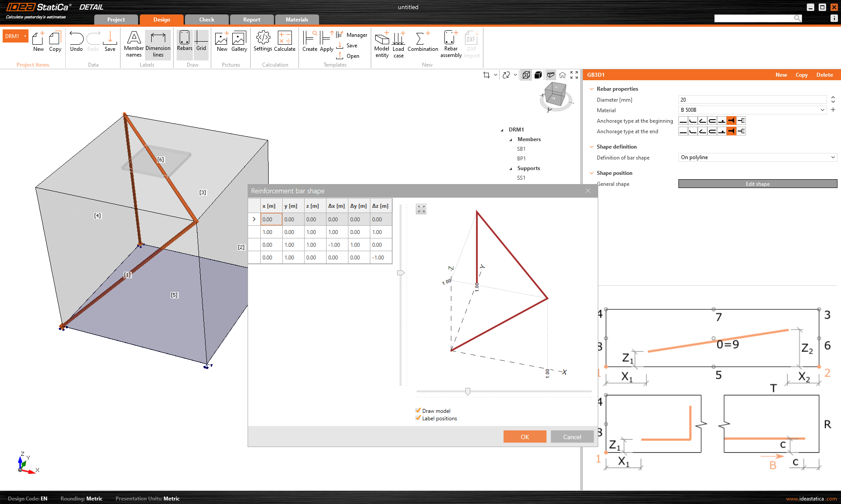Select the SS1 support in the tree

pyautogui.click(x=521, y=177)
